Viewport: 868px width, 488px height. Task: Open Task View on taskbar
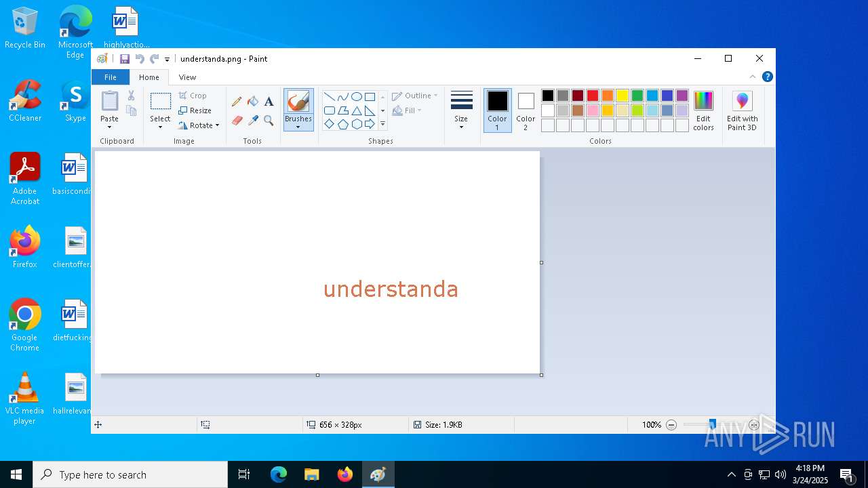(244, 474)
